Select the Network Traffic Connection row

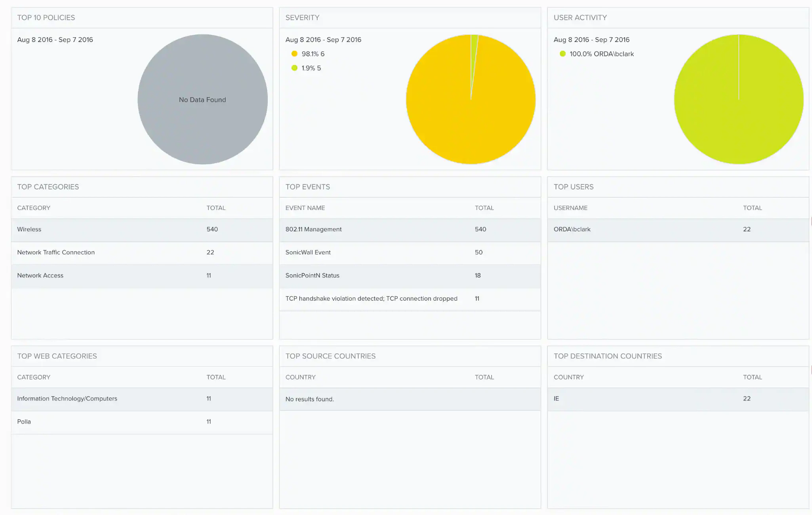point(56,252)
